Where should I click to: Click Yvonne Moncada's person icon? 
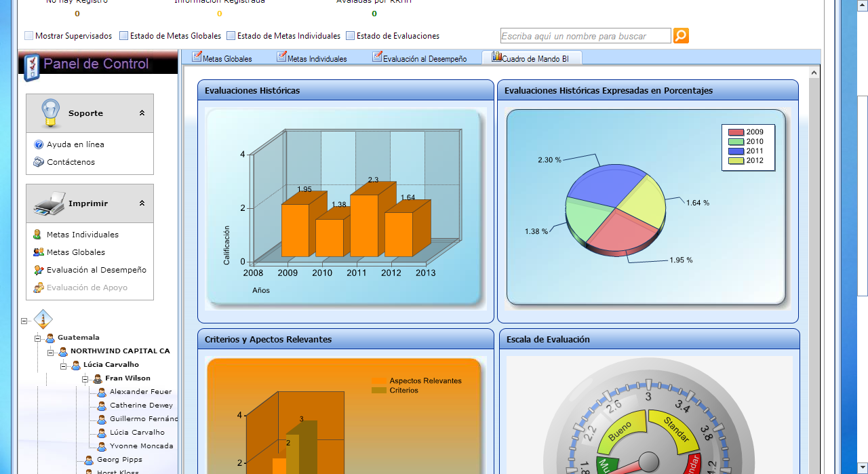(x=102, y=446)
